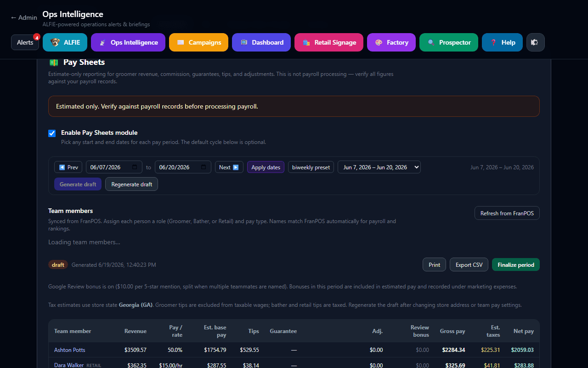588x368 pixels.
Task: Click the Net pay column header
Action: point(524,331)
